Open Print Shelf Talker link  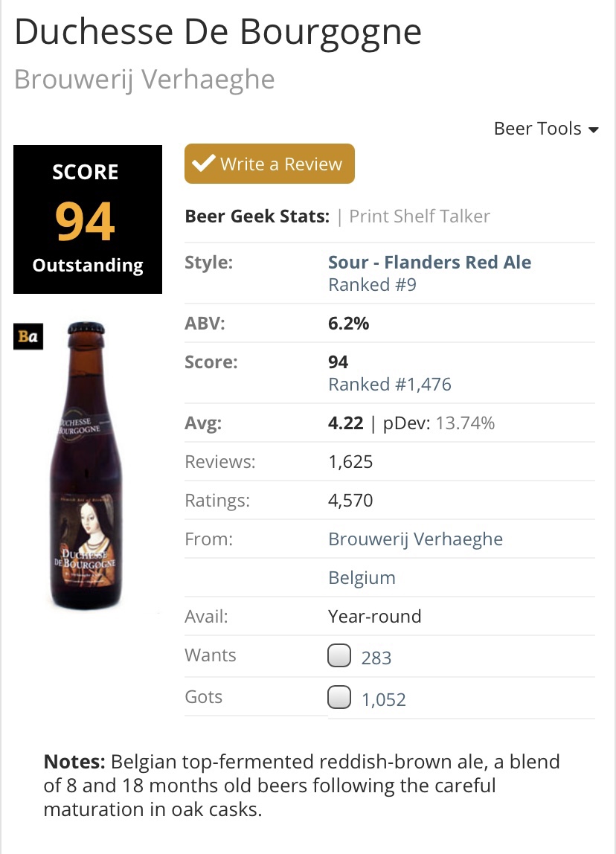point(420,216)
